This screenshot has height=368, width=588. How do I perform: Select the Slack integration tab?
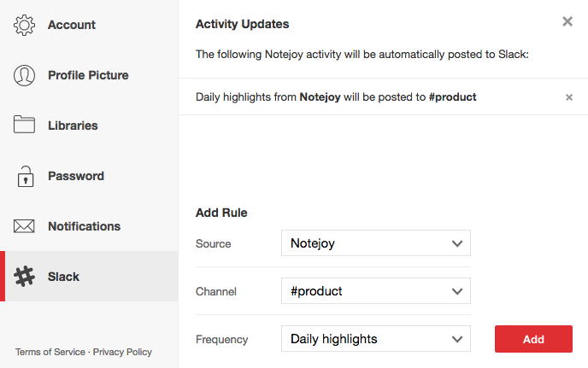(x=64, y=277)
